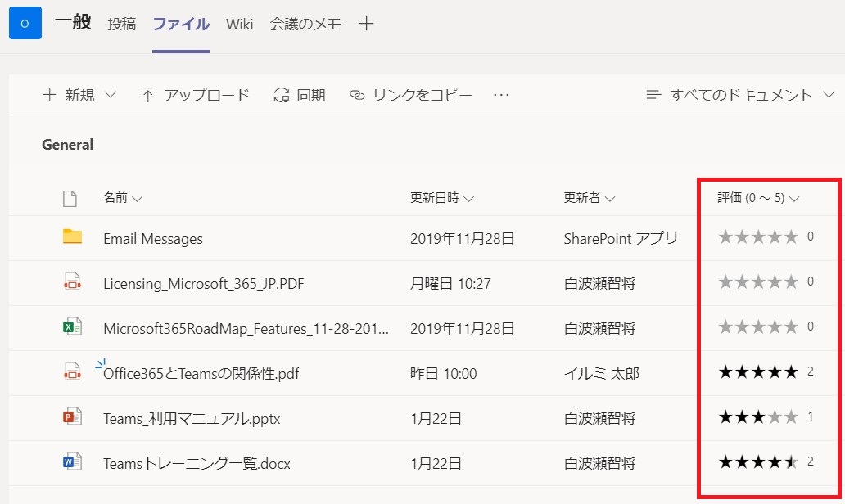Open the 名前 column sort dropdown

(x=123, y=198)
